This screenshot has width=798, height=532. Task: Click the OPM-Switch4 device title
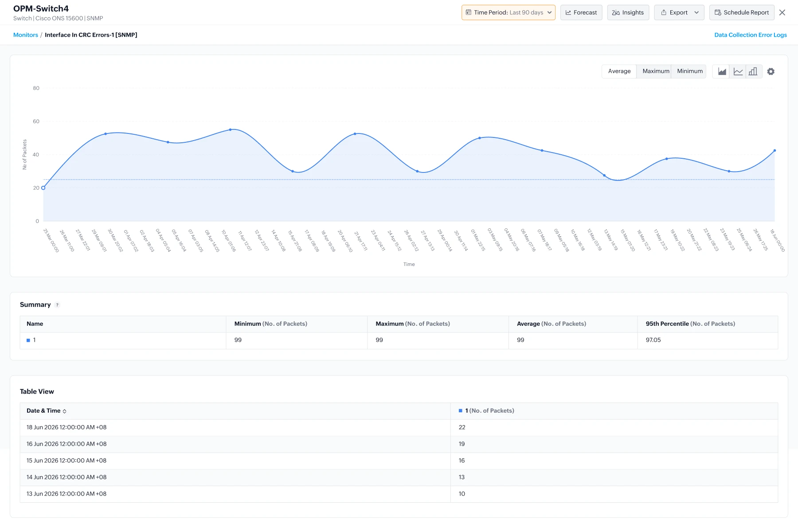pos(41,8)
